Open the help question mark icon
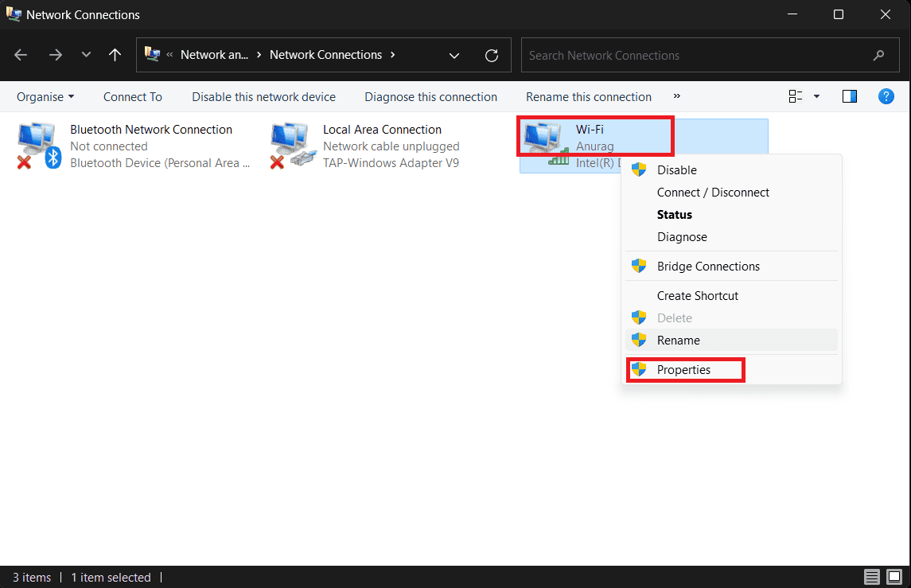This screenshot has width=911, height=588. tap(886, 96)
